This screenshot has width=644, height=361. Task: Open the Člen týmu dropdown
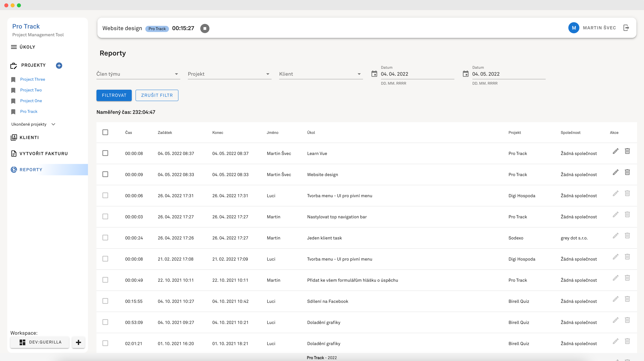138,74
